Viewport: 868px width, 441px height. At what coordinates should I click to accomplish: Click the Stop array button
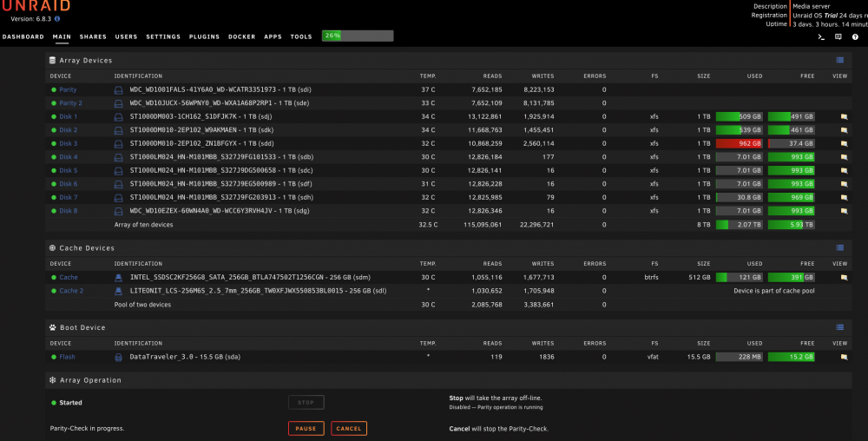[306, 402]
